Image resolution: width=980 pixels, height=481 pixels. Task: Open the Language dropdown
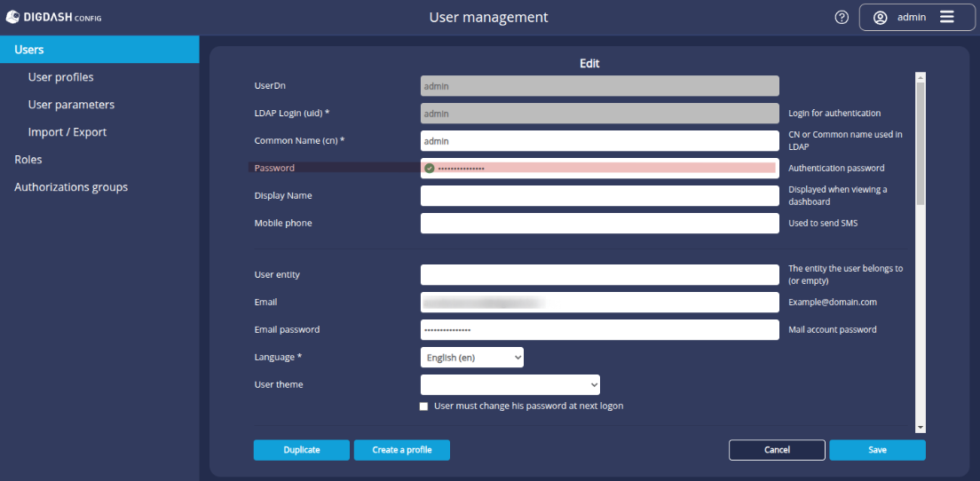[x=471, y=357]
